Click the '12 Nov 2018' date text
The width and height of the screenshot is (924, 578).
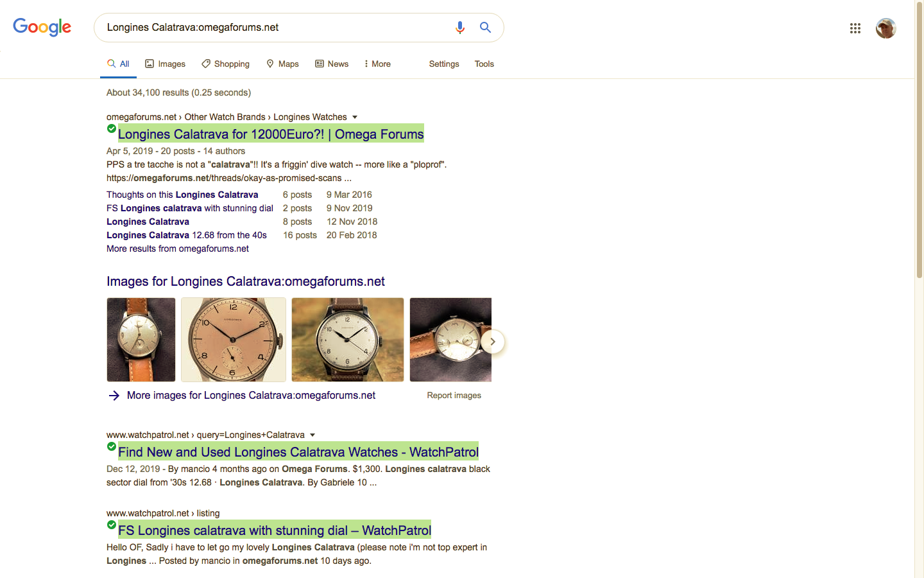pyautogui.click(x=352, y=222)
